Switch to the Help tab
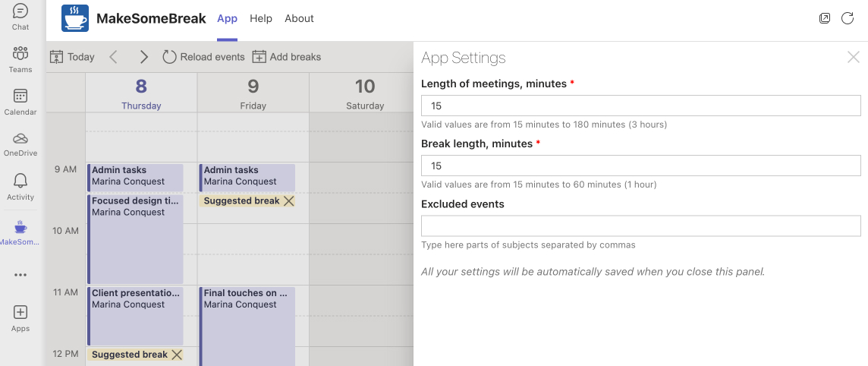The height and width of the screenshot is (366, 868). coord(261,18)
